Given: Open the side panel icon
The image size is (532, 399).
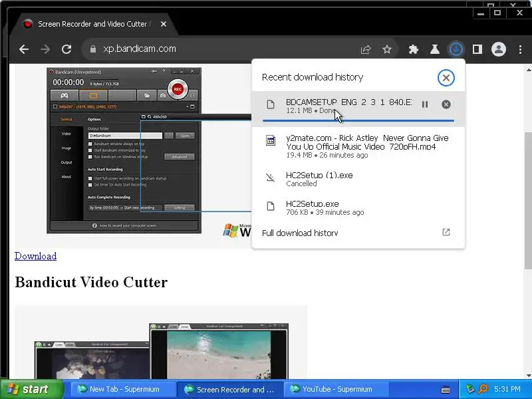Looking at the screenshot, I should pyautogui.click(x=477, y=49).
